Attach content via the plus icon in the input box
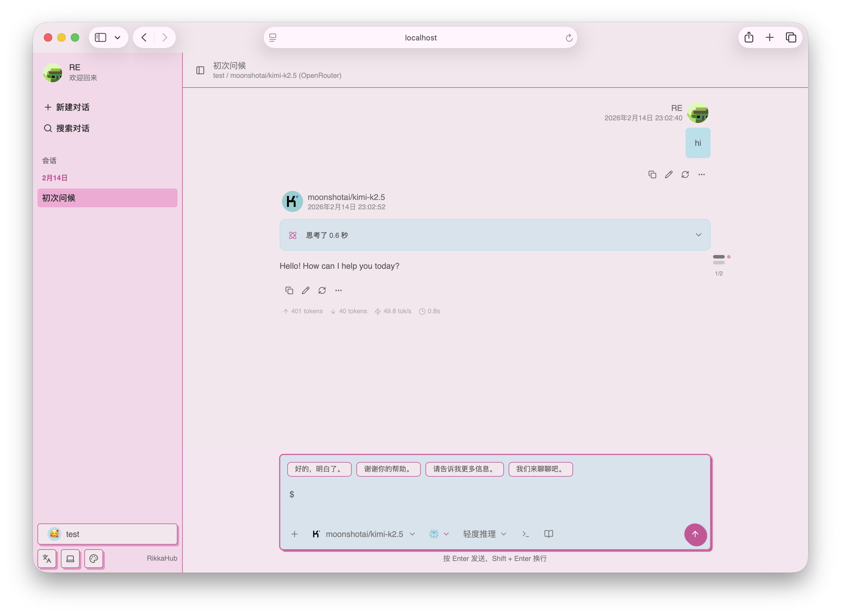Screen dimensions: 841x616 (x=294, y=534)
